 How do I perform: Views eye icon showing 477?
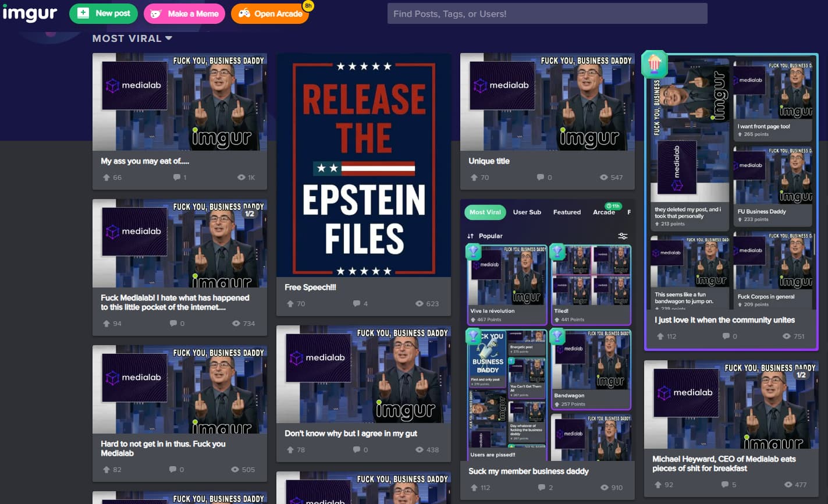[x=788, y=485]
